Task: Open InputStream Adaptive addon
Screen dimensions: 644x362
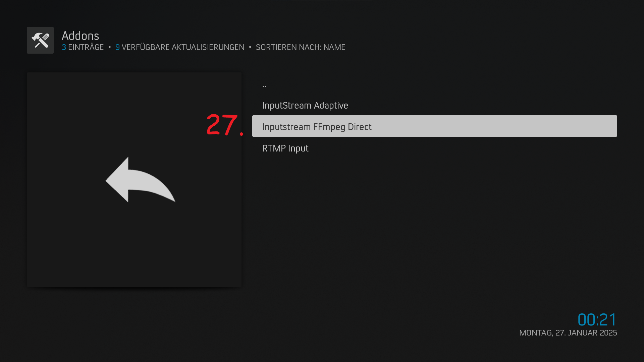Action: click(434, 105)
